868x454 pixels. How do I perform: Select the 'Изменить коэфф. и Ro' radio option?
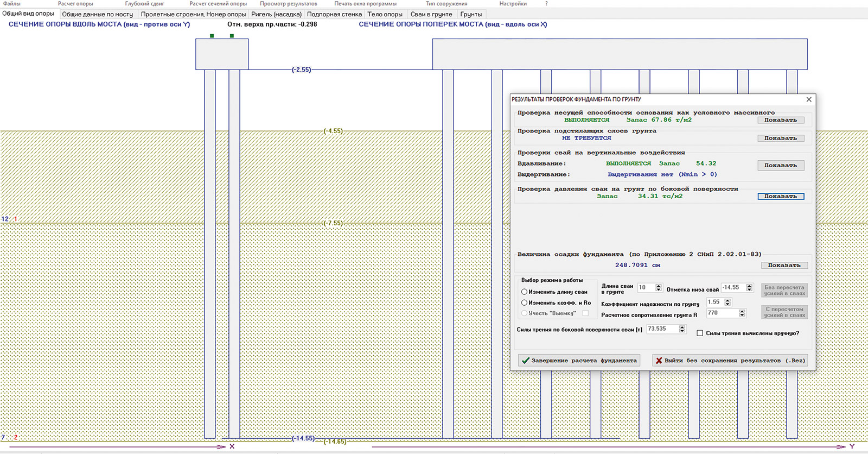point(525,303)
